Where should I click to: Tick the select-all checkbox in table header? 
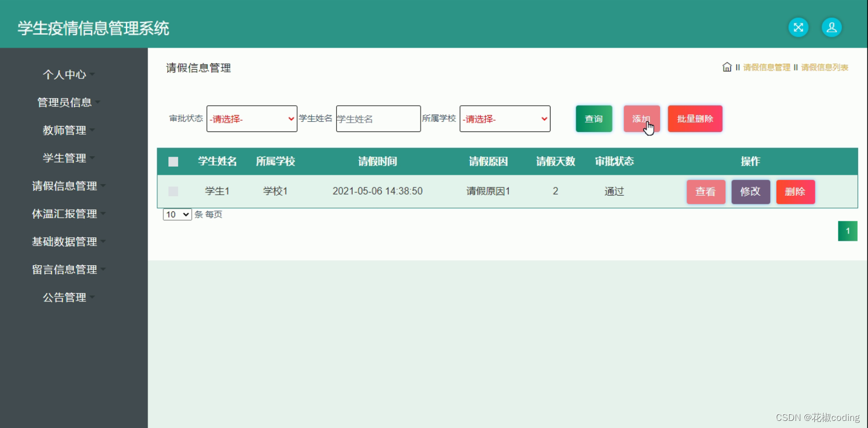coord(173,162)
